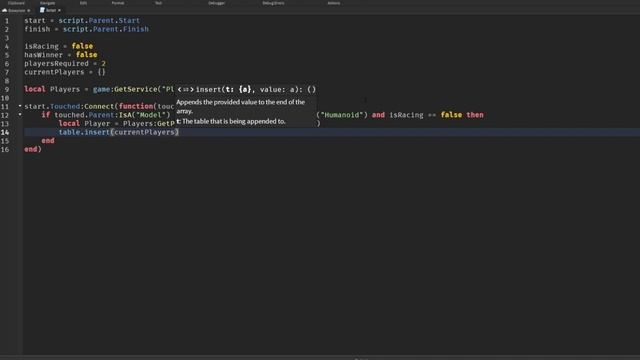This screenshot has height=360, width=640.
Task: Click 'local Player' on line 13
Action: pyautogui.click(x=84, y=124)
